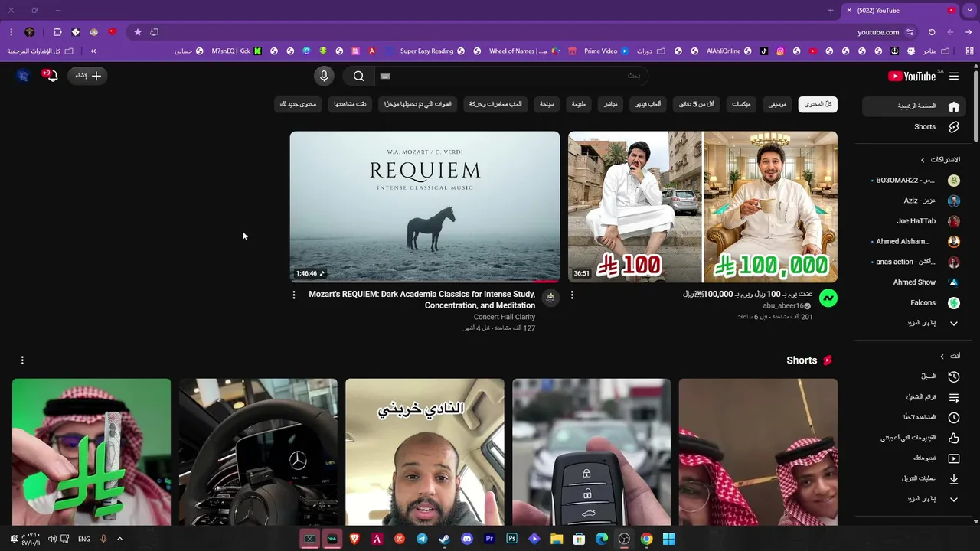The width and height of the screenshot is (980, 551).
Task: Click the search magnifier button
Action: pos(358,76)
